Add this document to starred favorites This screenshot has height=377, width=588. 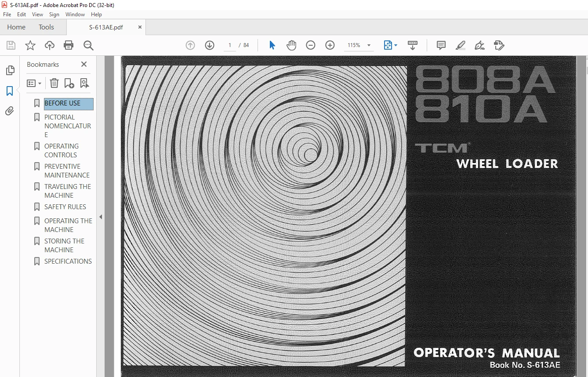click(x=30, y=45)
